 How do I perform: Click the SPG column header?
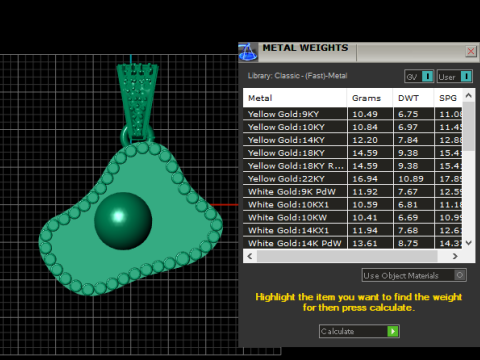pos(448,98)
